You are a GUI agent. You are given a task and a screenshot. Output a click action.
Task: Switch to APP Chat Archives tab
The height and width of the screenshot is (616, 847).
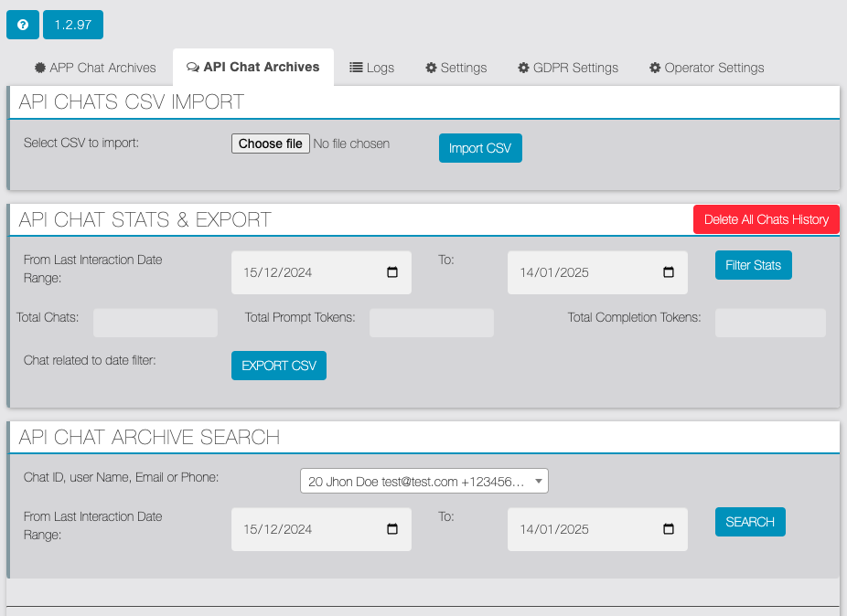[95, 68]
